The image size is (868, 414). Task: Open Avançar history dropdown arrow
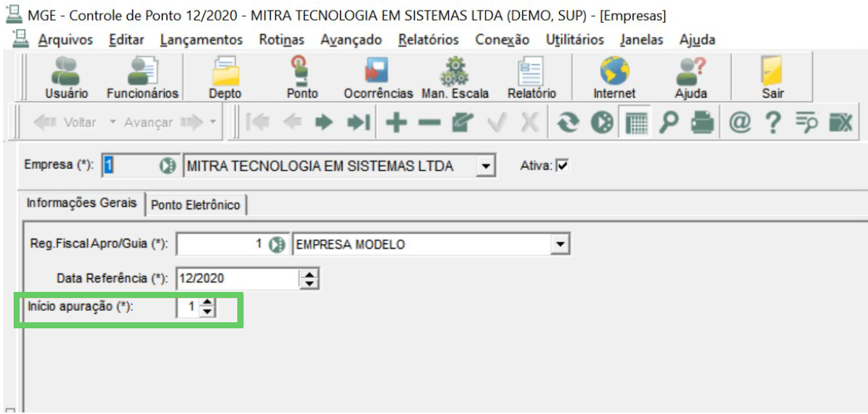(x=212, y=122)
